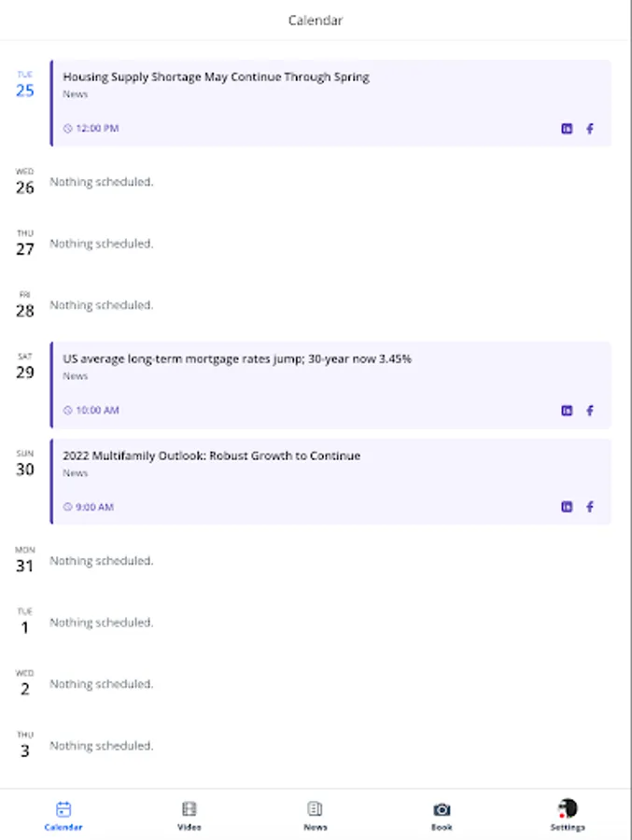This screenshot has height=840, width=632.
Task: Share Housing Supply article on Facebook
Action: 590,128
